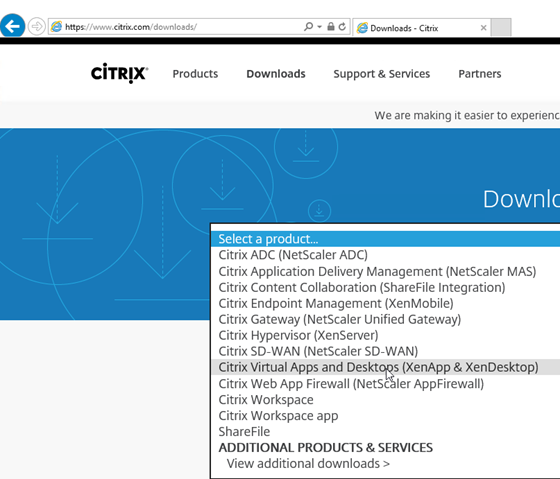Choose Citrix Gateway (NetScaler Unified Gateway)
Screen dimensions: 560x479
tap(385, 319)
